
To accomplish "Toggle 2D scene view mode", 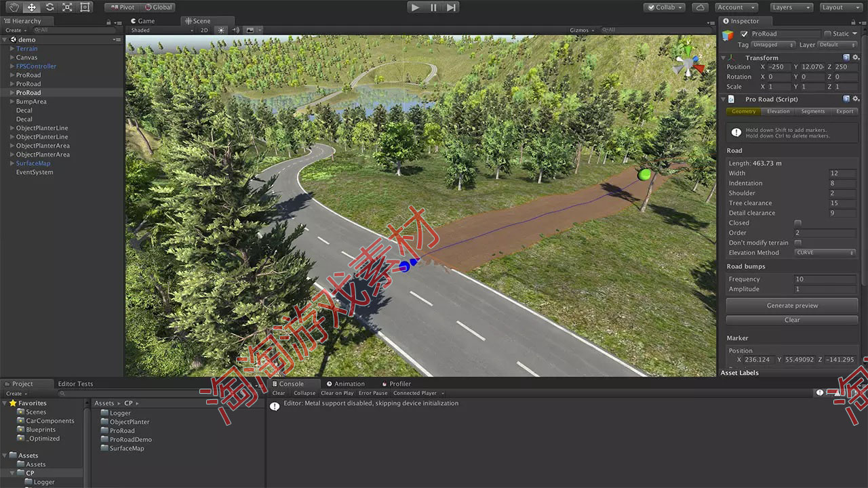I will pos(204,30).
